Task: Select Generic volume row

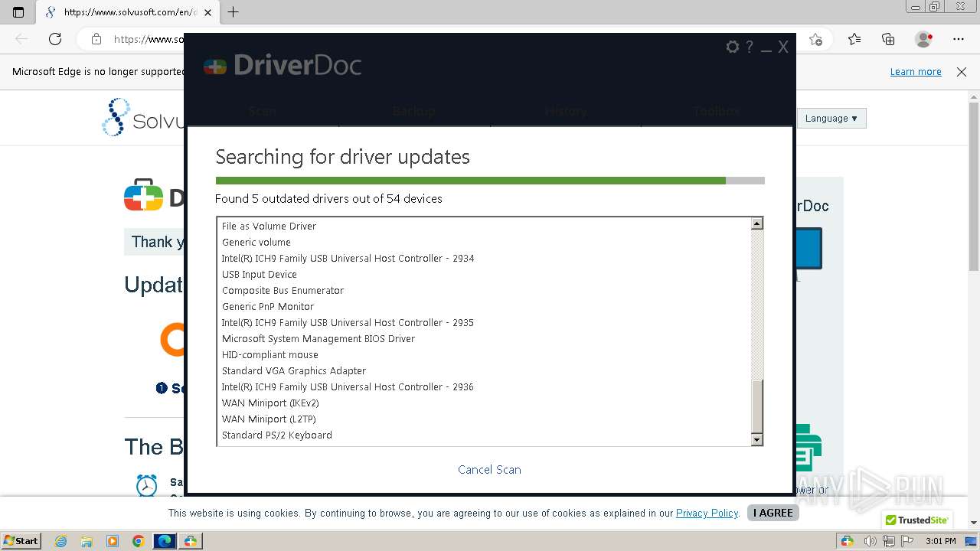Action: click(483, 243)
